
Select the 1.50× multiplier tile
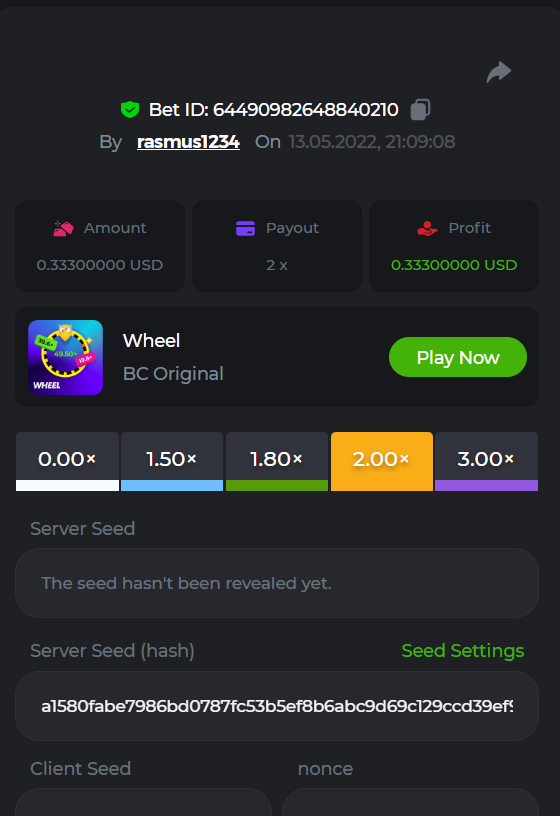coord(172,462)
